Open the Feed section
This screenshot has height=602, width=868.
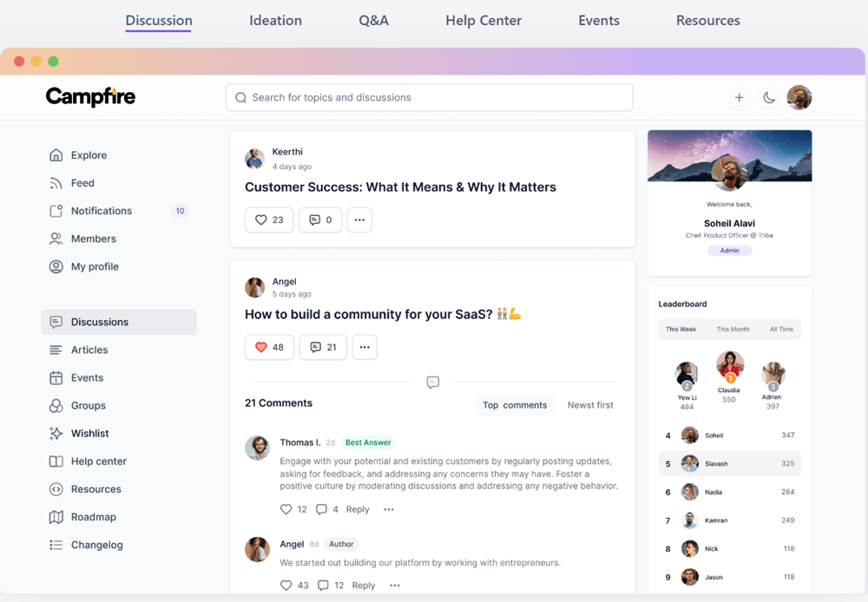point(82,183)
